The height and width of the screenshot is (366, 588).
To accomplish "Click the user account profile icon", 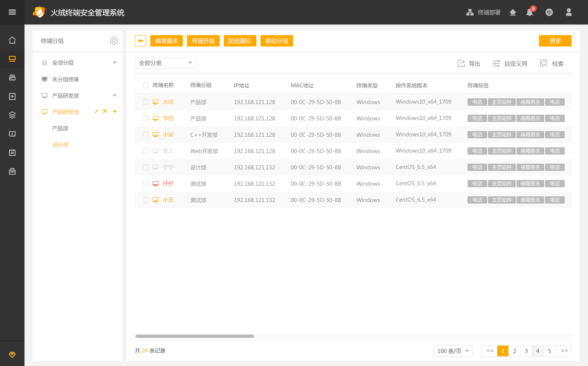I will click(568, 12).
